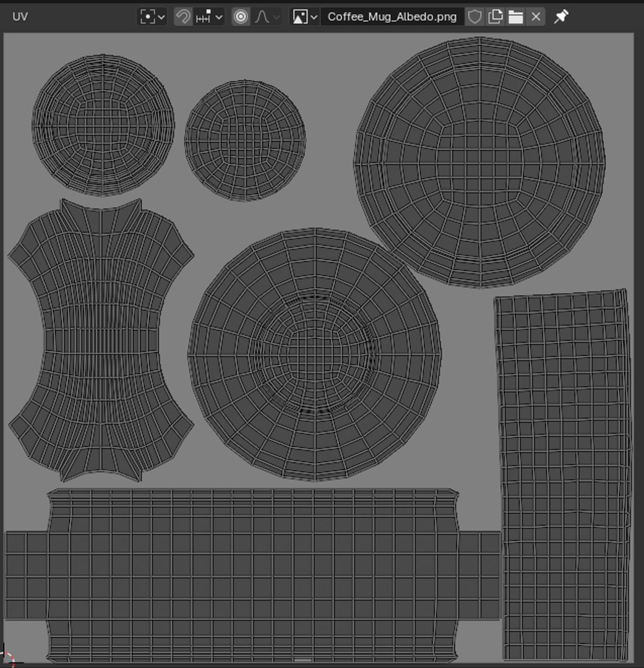The height and width of the screenshot is (668, 644).
Task: Open the snapping options dropdown
Action: (x=209, y=17)
